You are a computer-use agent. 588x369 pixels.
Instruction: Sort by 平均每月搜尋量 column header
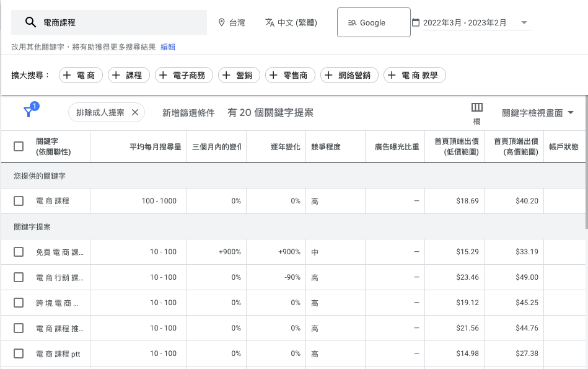(156, 147)
